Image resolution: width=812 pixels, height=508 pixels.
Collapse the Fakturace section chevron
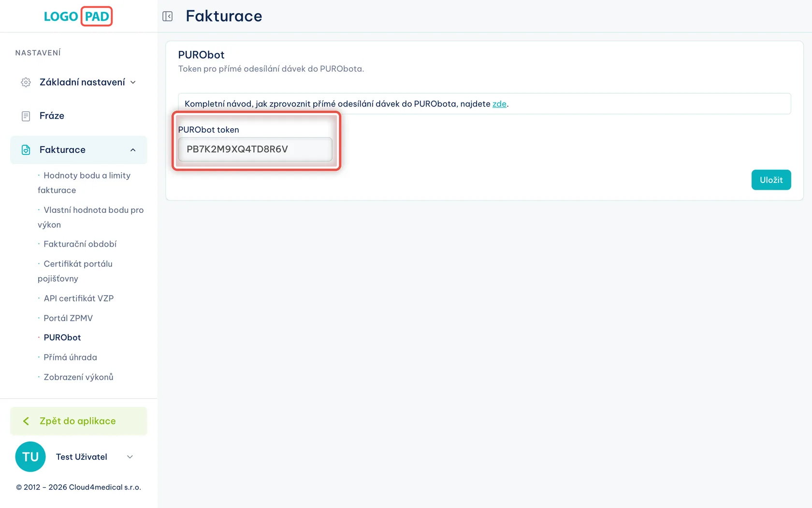click(x=133, y=150)
